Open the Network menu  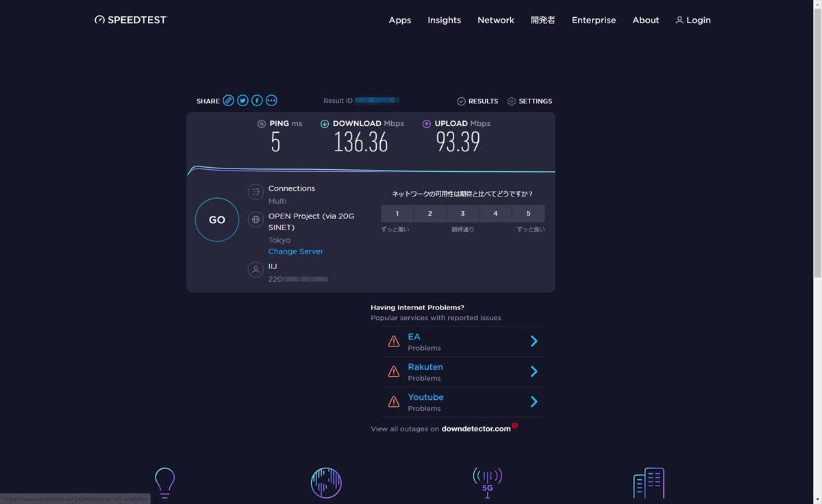(496, 21)
